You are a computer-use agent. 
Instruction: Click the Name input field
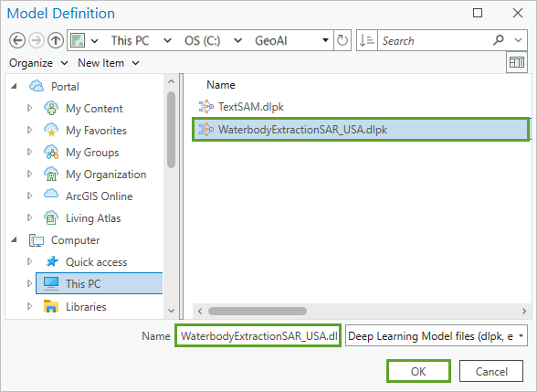pos(258,336)
